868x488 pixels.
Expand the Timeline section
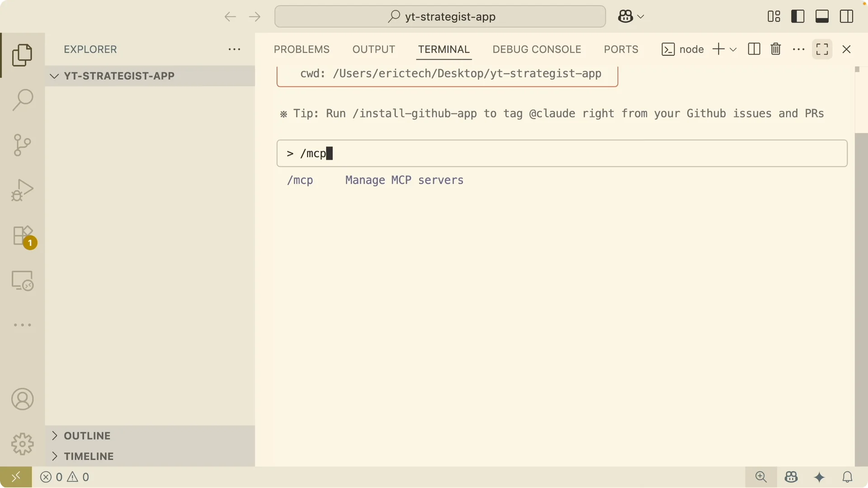pos(150,456)
